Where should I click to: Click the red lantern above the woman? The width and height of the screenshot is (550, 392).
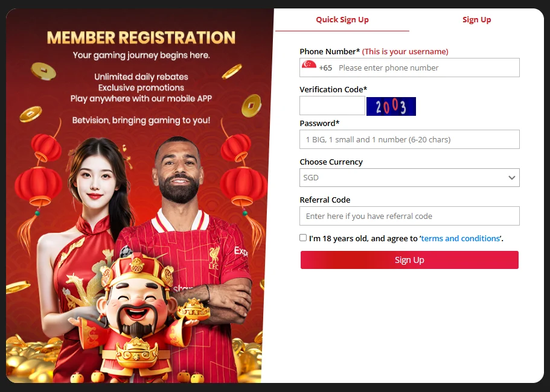click(46, 147)
